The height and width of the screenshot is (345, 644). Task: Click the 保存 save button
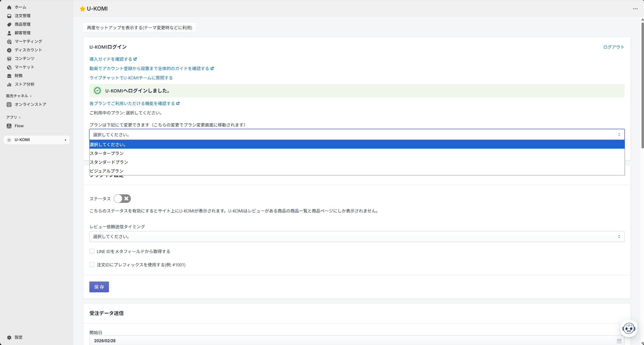pos(99,287)
